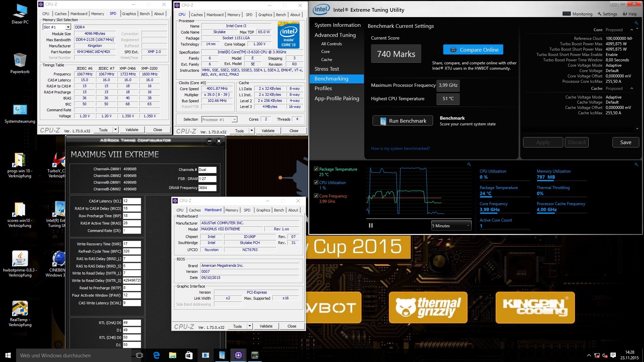The width and height of the screenshot is (644, 362).
Task: Switch to Intel XTU taskbar icon
Action: 222,355
